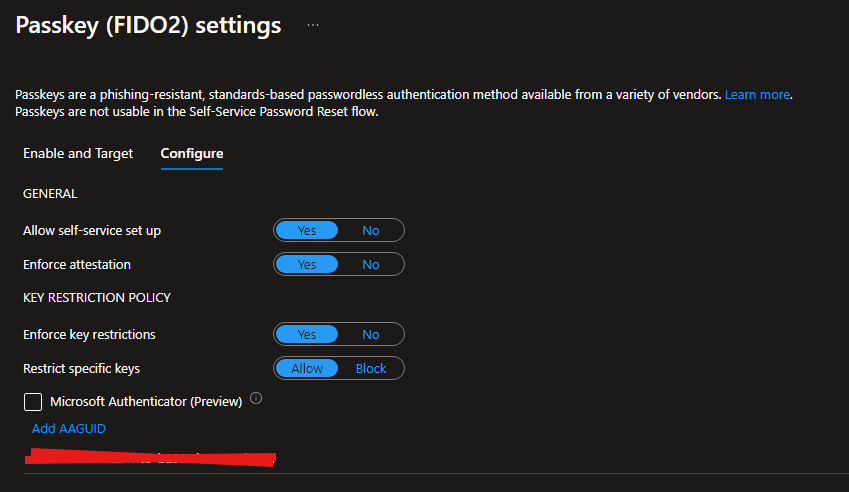This screenshot has height=492, width=849.
Task: Click the KEY RESTRICTION POLICY section header
Action: 97,298
